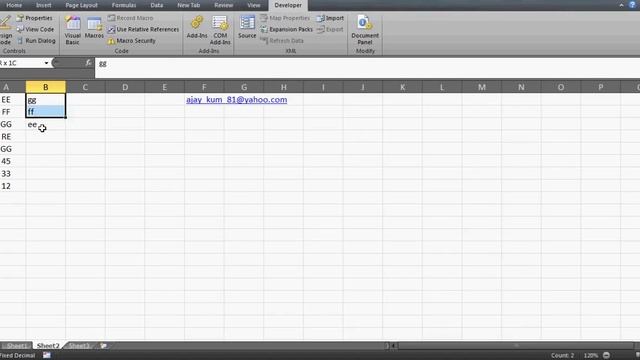Open Excel Help question mark

tap(632, 5)
